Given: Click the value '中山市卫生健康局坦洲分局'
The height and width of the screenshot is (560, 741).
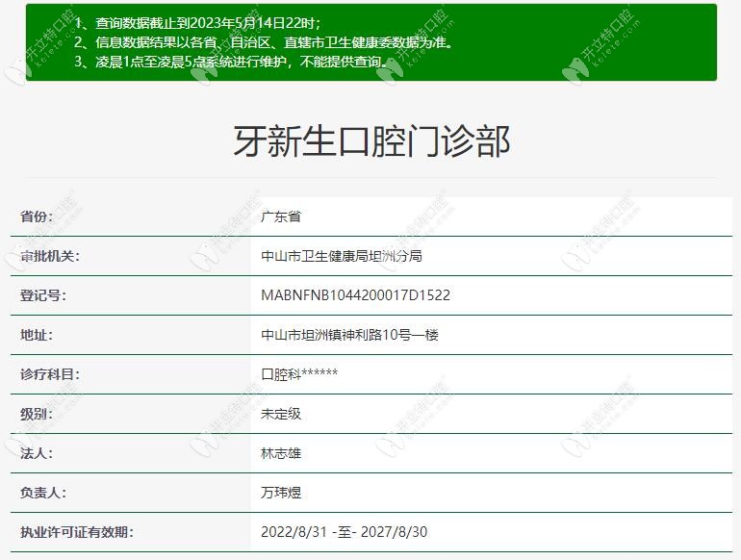Looking at the screenshot, I should tap(342, 256).
